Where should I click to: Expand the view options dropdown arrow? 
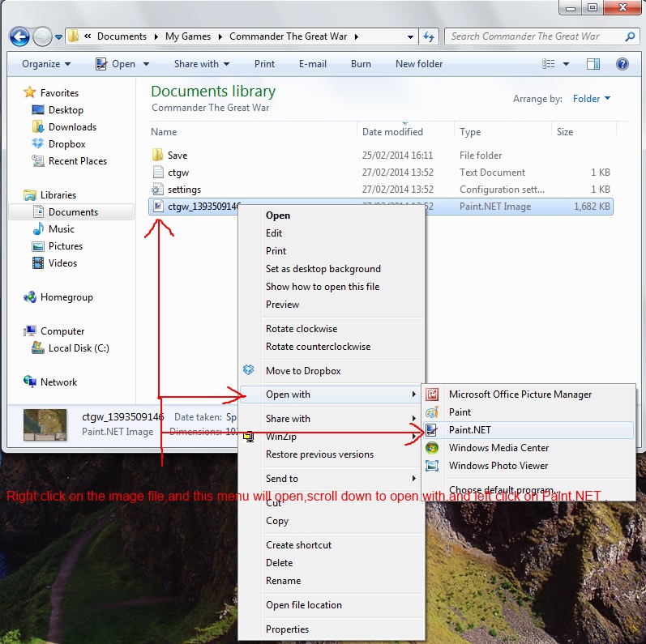[566, 64]
